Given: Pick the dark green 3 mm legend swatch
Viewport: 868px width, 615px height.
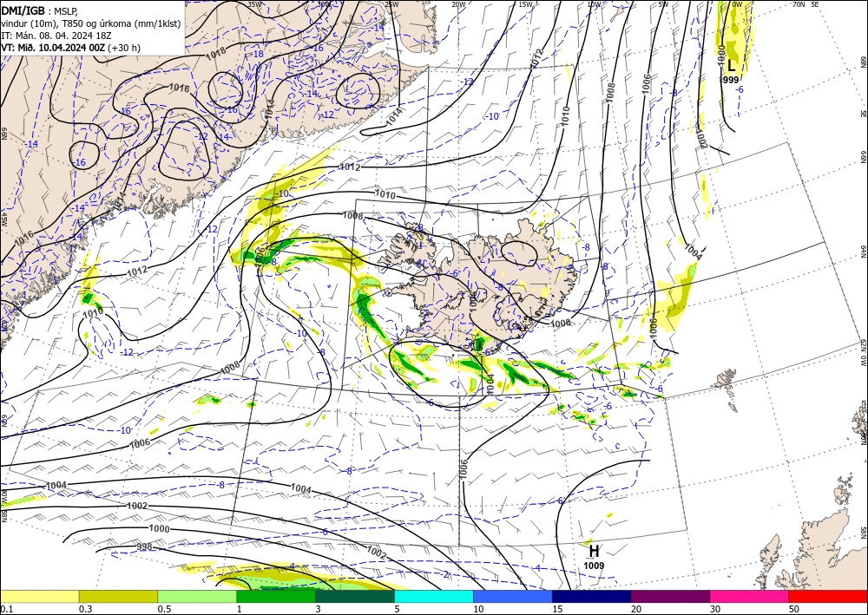Looking at the screenshot, I should pos(355,596).
